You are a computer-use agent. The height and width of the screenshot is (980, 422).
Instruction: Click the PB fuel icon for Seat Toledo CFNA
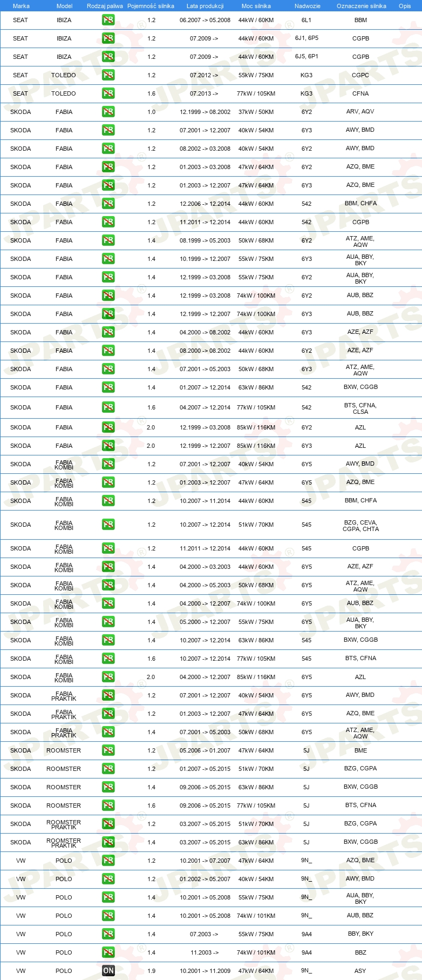click(x=108, y=93)
